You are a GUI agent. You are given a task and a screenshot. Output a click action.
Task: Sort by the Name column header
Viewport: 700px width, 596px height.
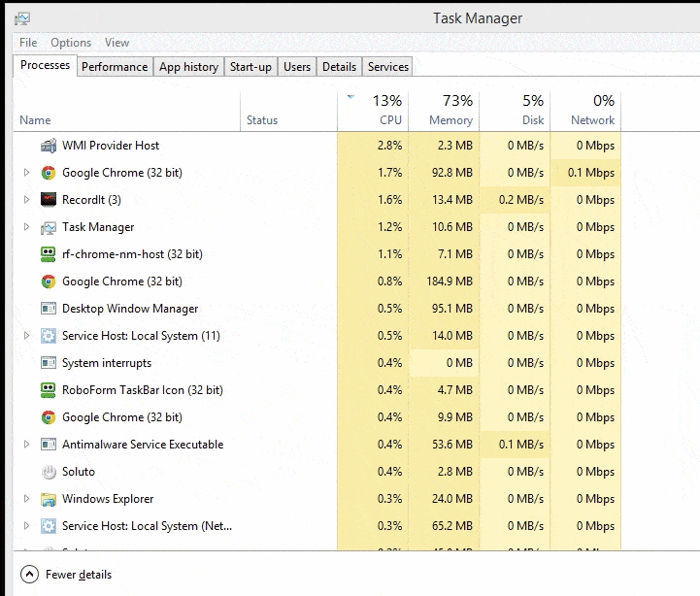127,112
